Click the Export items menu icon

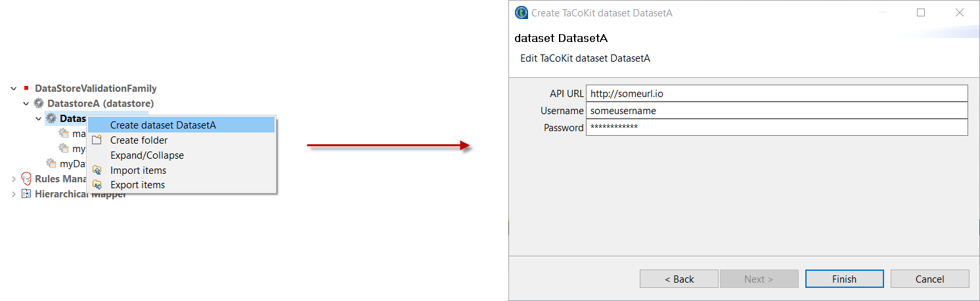[97, 185]
